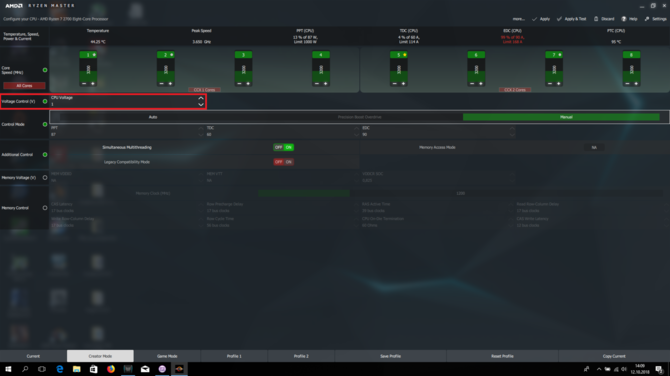The width and height of the screenshot is (670, 376).
Task: Click the Discard clipboard icon
Action: click(596, 19)
